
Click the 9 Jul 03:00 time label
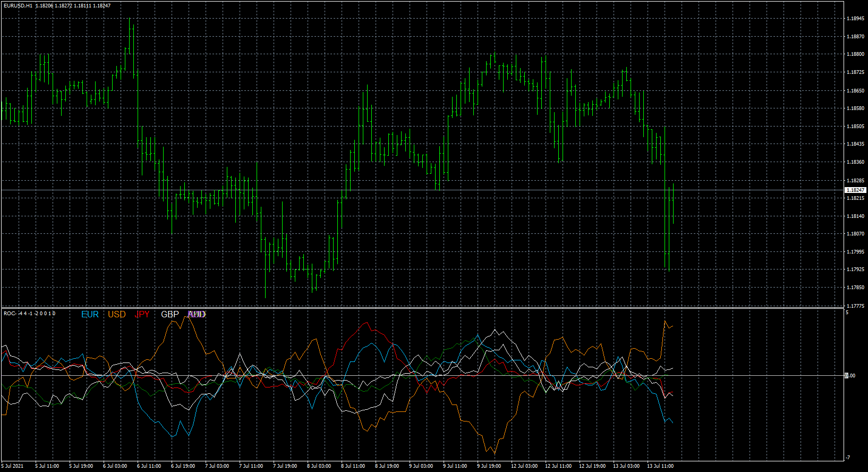[421, 466]
